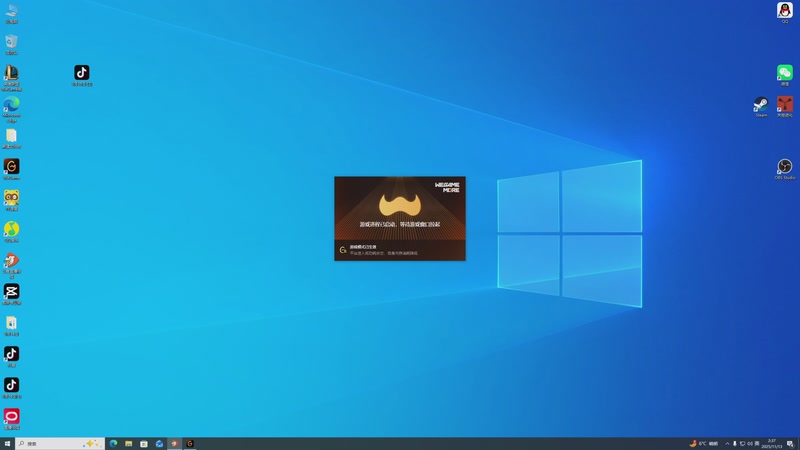Open the Mail app from the taskbar

coord(159,444)
